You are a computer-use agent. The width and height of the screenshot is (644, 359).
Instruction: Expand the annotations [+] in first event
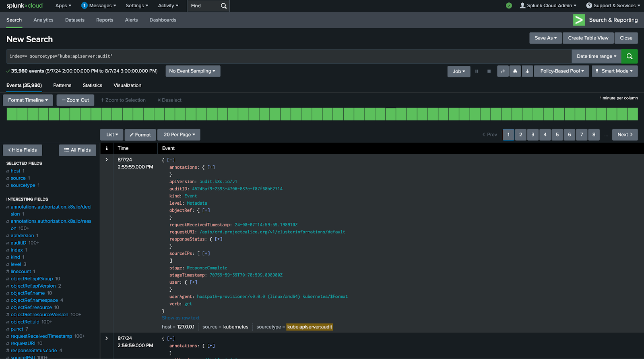211,167
